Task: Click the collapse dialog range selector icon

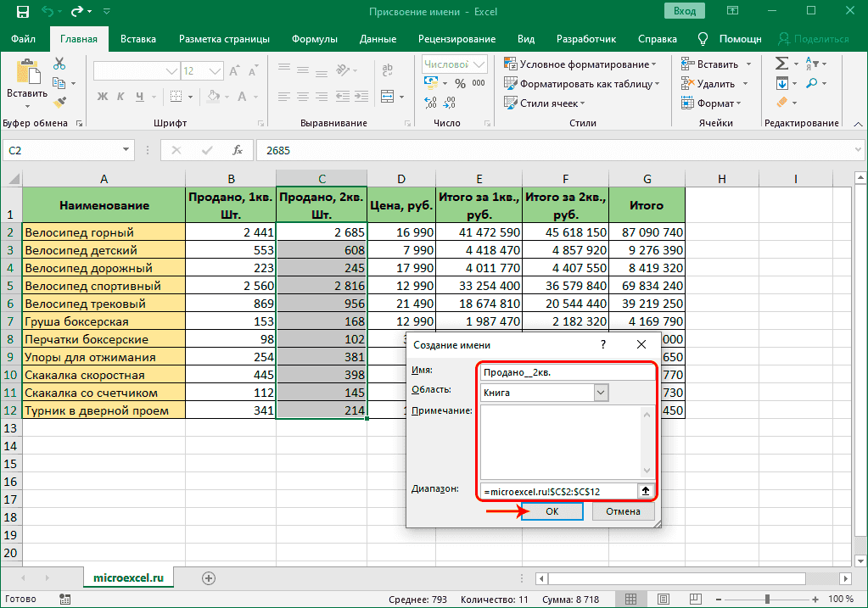Action: pos(646,490)
